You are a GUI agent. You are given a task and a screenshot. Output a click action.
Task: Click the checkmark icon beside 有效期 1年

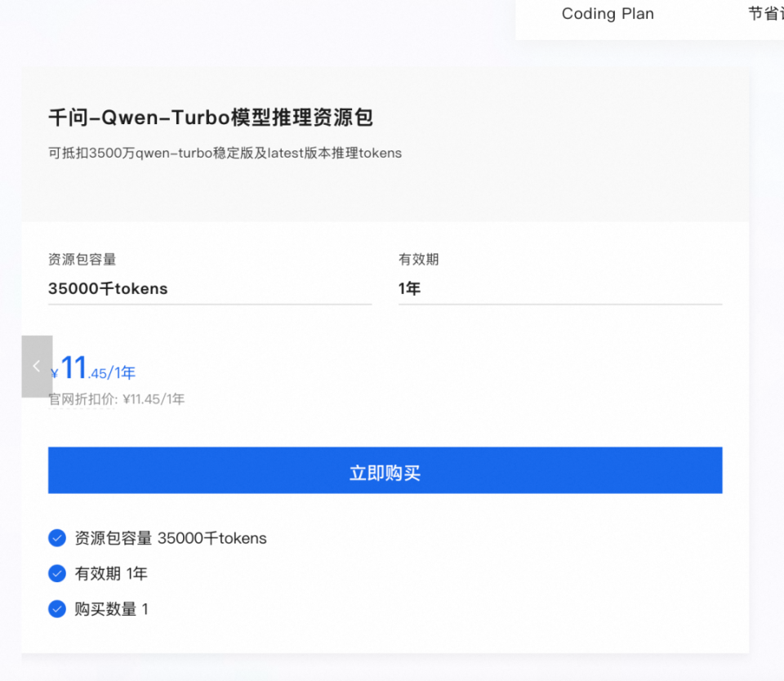point(57,573)
